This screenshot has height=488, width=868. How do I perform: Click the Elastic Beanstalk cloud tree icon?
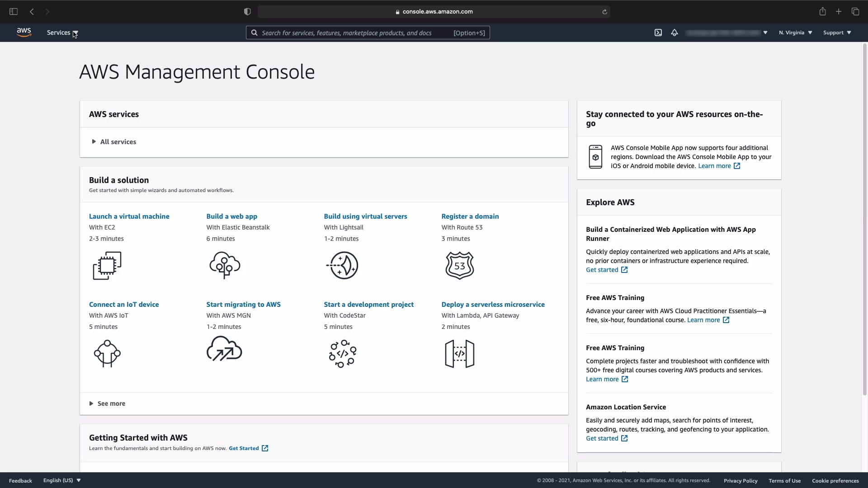click(225, 266)
